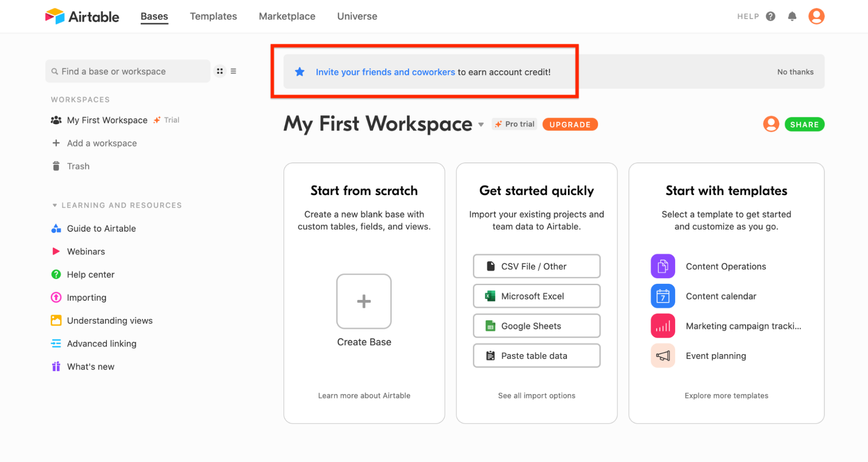Open Webinars text link

(86, 251)
